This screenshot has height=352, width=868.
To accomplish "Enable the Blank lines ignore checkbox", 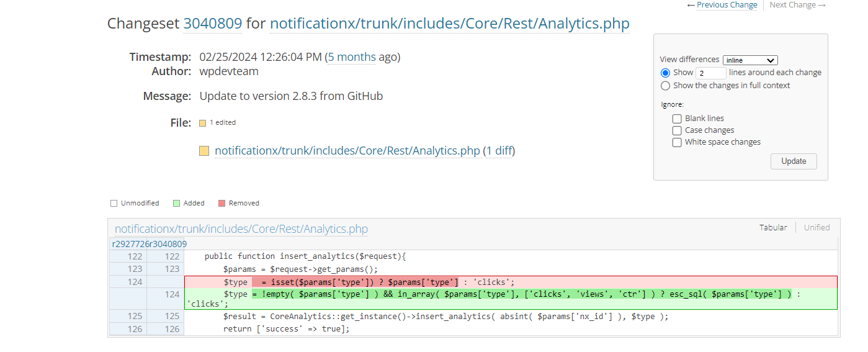I will click(x=677, y=119).
